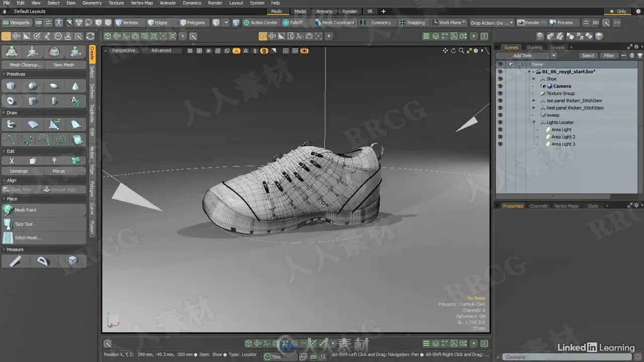The image size is (644, 362).
Task: Toggle visibility of Area Light 2
Action: tap(500, 137)
